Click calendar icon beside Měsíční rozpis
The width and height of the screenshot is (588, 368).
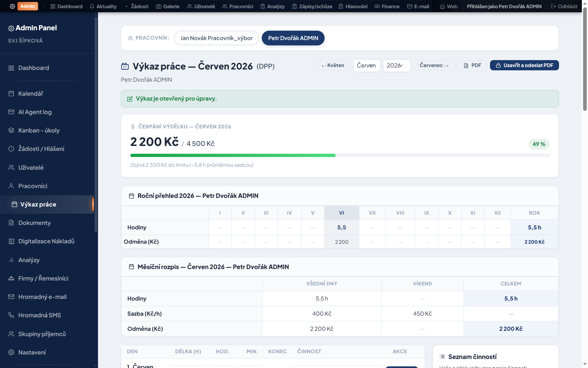tap(131, 267)
